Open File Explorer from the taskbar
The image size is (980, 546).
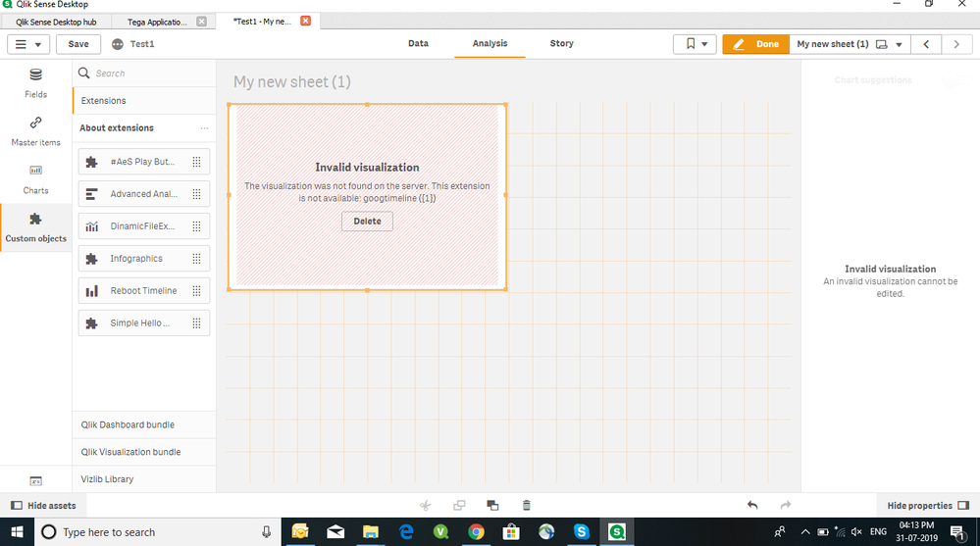(371, 532)
